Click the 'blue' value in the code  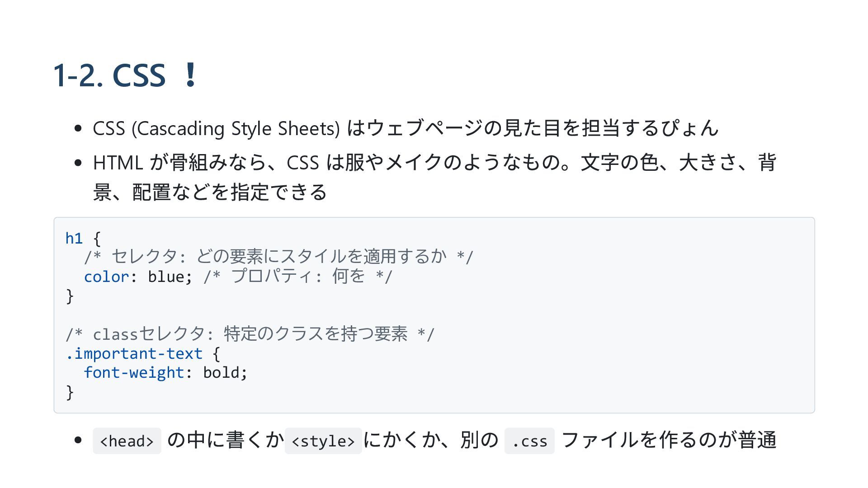coord(165,277)
